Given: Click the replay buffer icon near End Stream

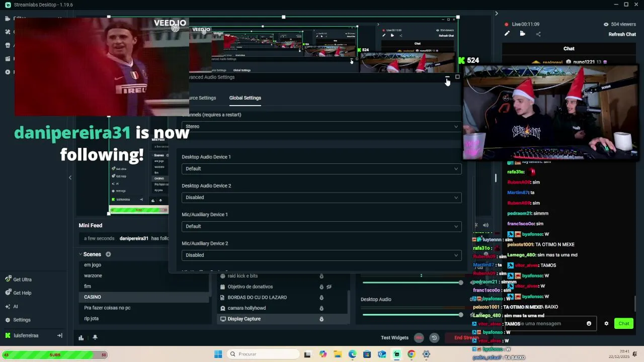Looking at the screenshot, I should 434,338.
